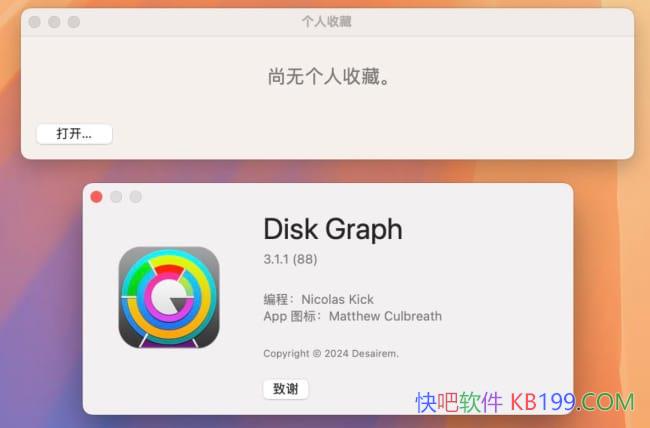
Task: Click the Disk Graph title text
Action: click(333, 229)
